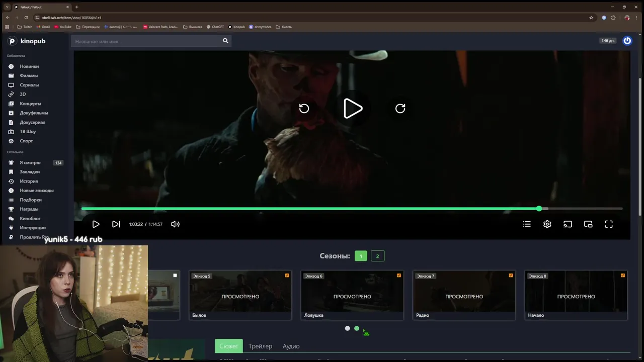
Task: Open Сериалы in the sidebar
Action: (29, 85)
